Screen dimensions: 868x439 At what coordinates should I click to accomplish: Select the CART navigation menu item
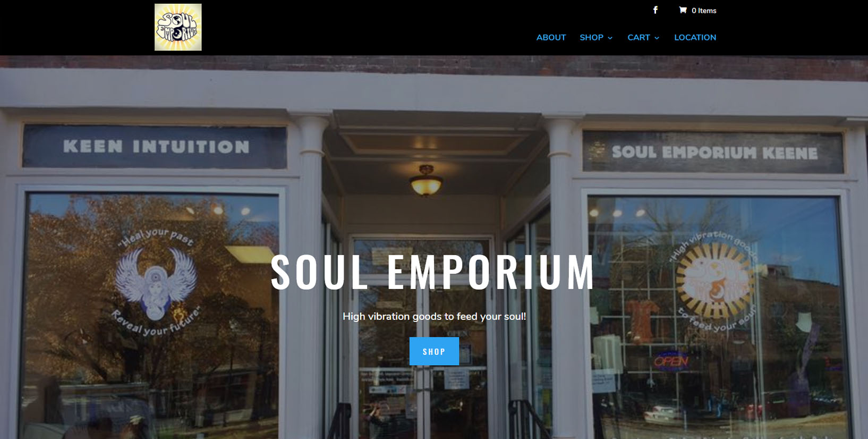(639, 38)
